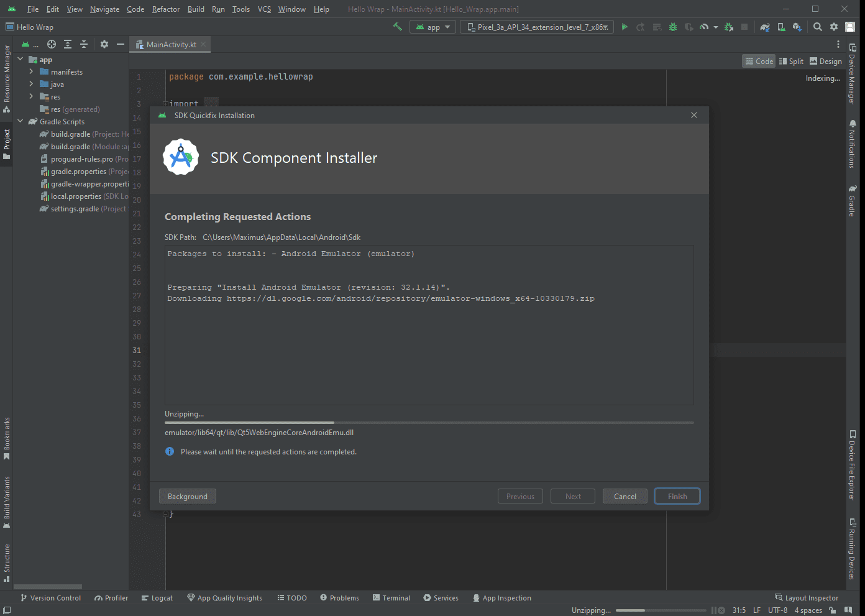Click the account avatar icon
The height and width of the screenshot is (616, 865).
point(850,27)
